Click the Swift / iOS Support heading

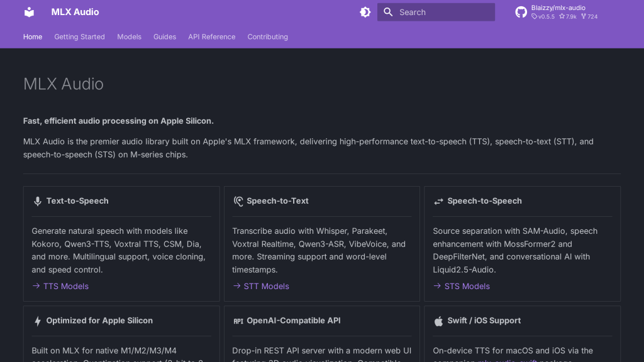tap(484, 321)
